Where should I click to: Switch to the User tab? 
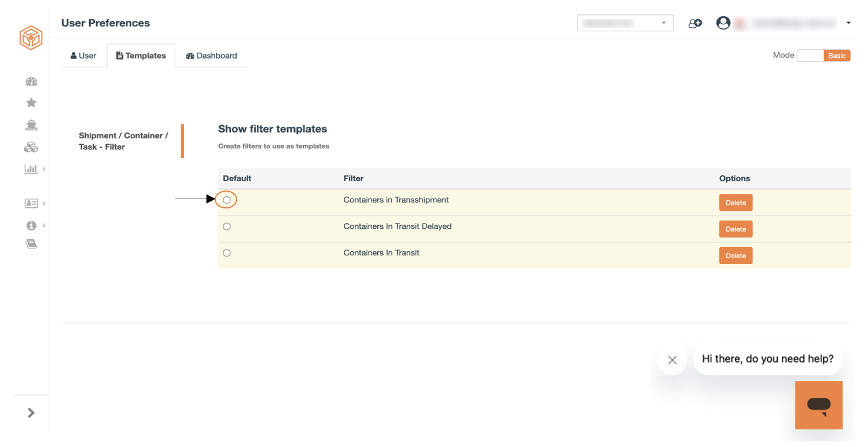(x=84, y=56)
